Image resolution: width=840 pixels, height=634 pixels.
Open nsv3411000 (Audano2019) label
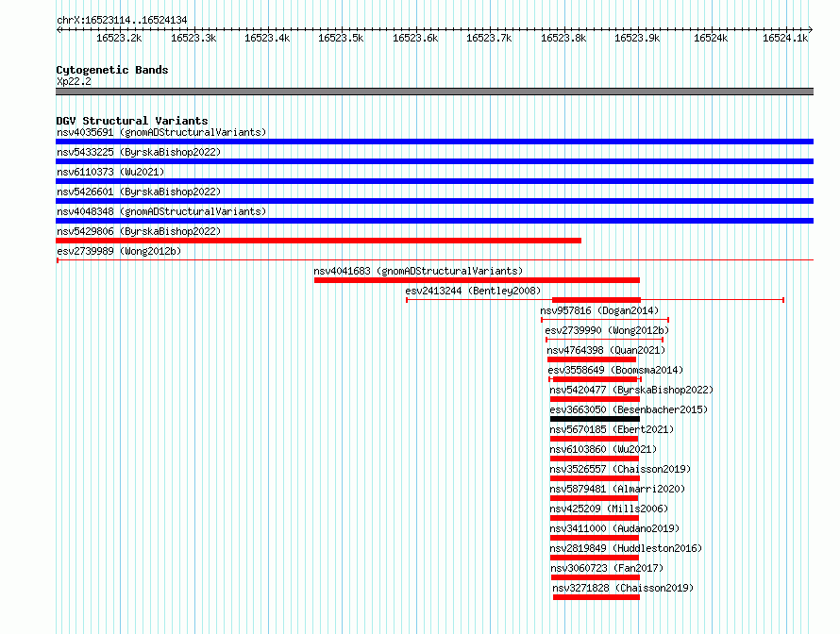[x=614, y=528]
